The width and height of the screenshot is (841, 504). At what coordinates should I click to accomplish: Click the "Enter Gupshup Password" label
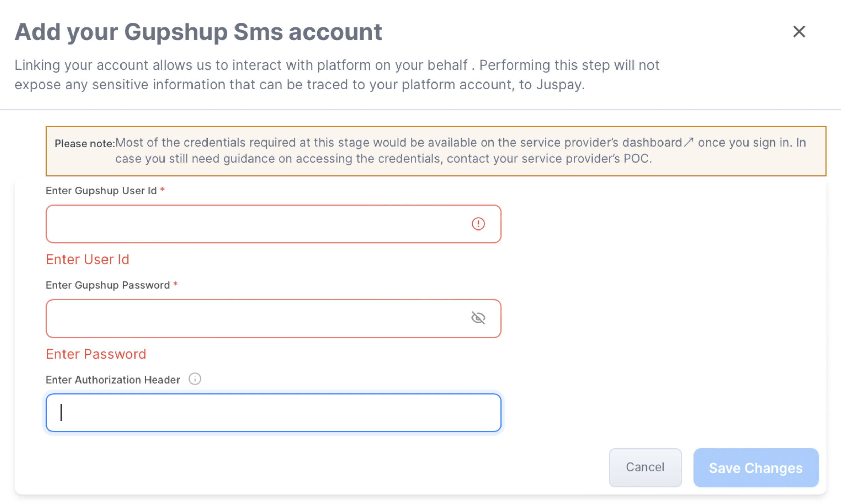pyautogui.click(x=108, y=285)
